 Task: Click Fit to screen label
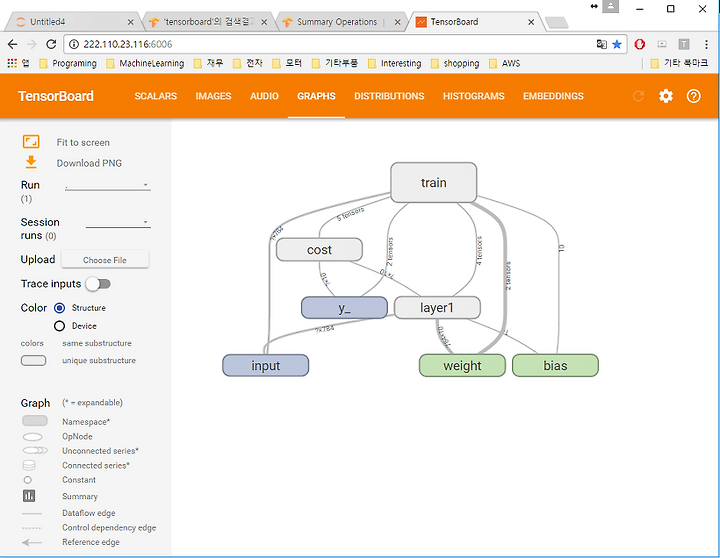click(x=83, y=142)
